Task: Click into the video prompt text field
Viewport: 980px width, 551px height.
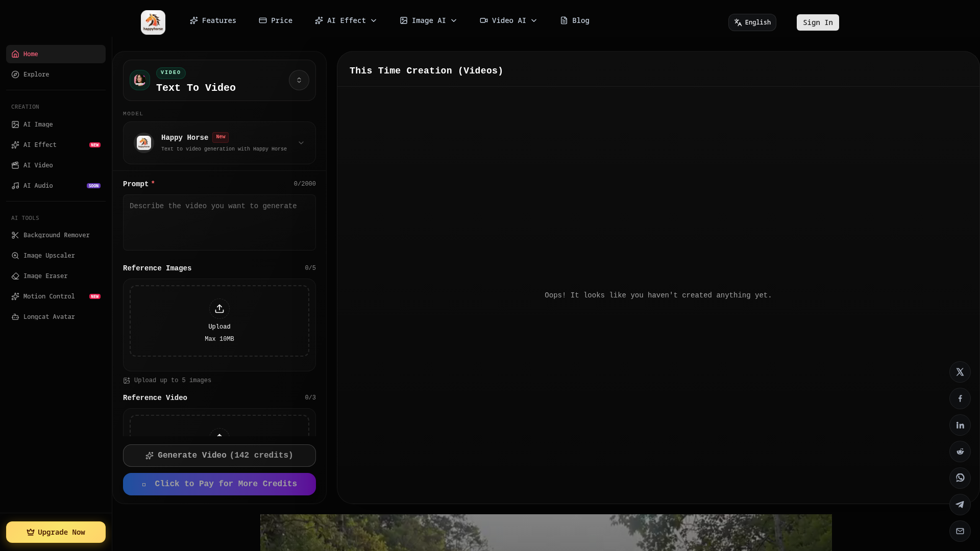Action: tap(219, 222)
